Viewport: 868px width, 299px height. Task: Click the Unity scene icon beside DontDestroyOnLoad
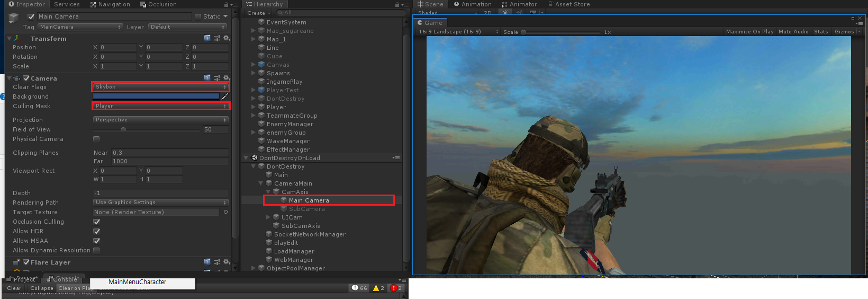[255, 158]
